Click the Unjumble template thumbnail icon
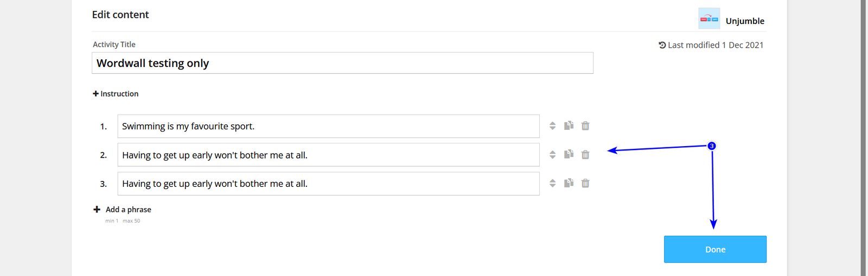Screen dimensions: 868x276 (709, 18)
